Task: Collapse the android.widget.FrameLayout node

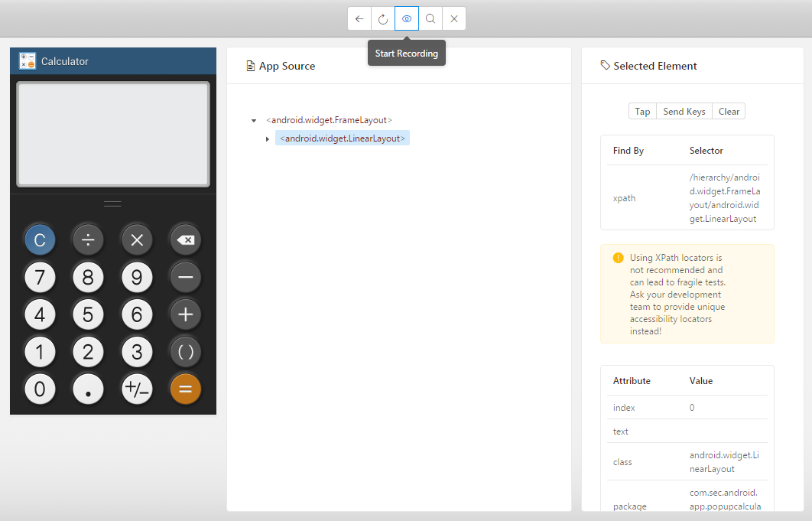Action: (254, 121)
